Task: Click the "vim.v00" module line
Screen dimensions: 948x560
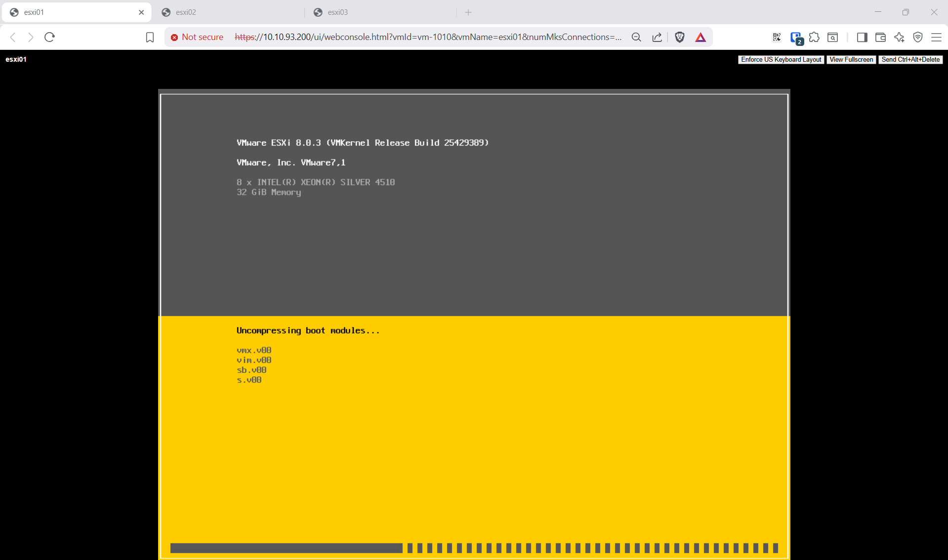Action: (x=254, y=360)
